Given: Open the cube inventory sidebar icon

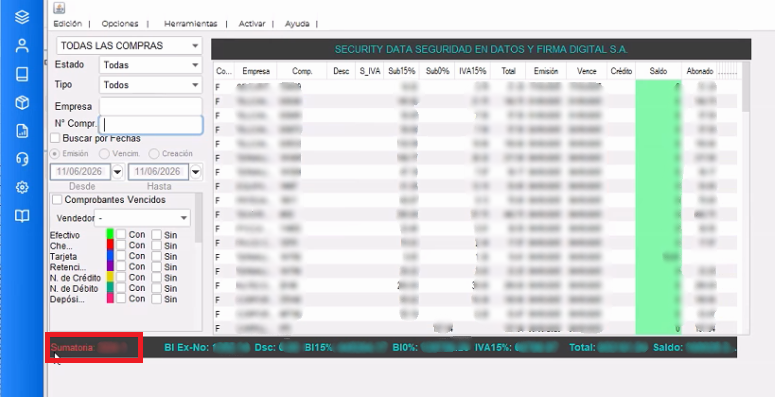Looking at the screenshot, I should (x=22, y=103).
